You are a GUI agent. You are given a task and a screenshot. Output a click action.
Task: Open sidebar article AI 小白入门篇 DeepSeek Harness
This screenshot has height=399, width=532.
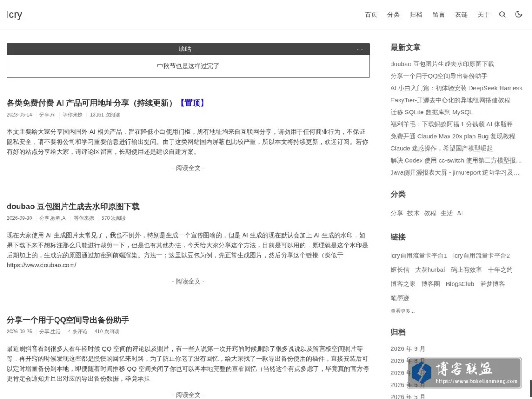[456, 88]
